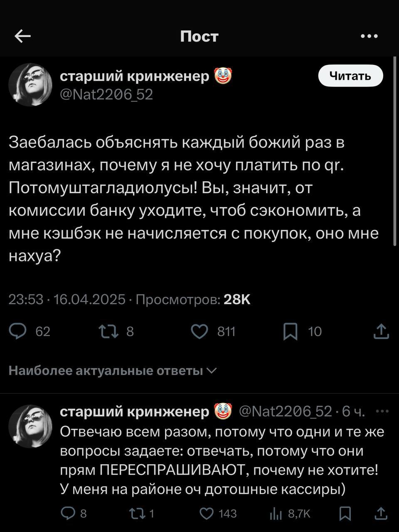Open more options on the reply post
Screen dimensions: 399x532
coord(381,411)
